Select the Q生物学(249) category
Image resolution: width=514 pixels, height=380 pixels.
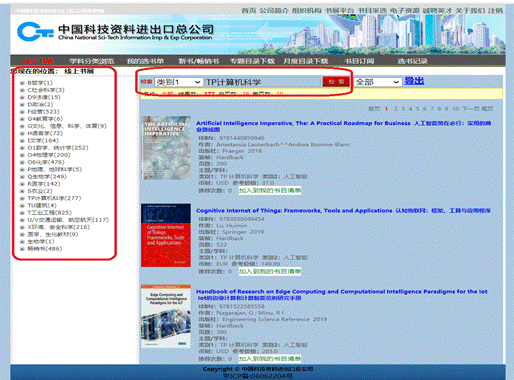click(47, 177)
